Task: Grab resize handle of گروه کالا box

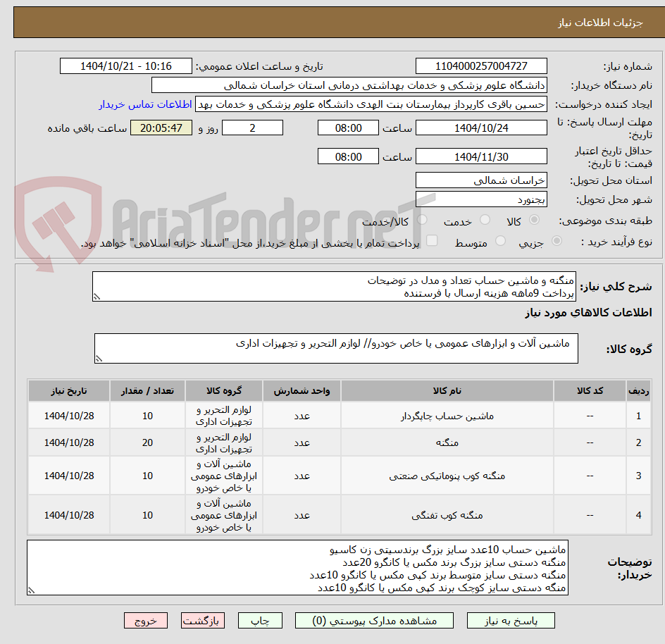Action: [99, 359]
